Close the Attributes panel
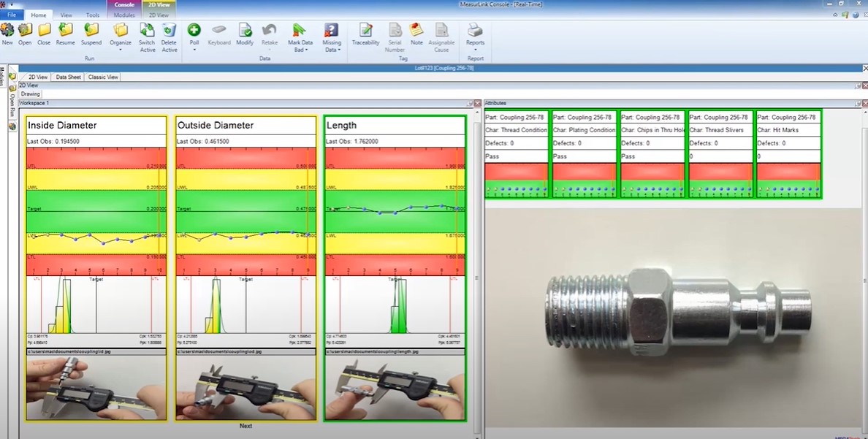This screenshot has height=439, width=868. point(865,103)
